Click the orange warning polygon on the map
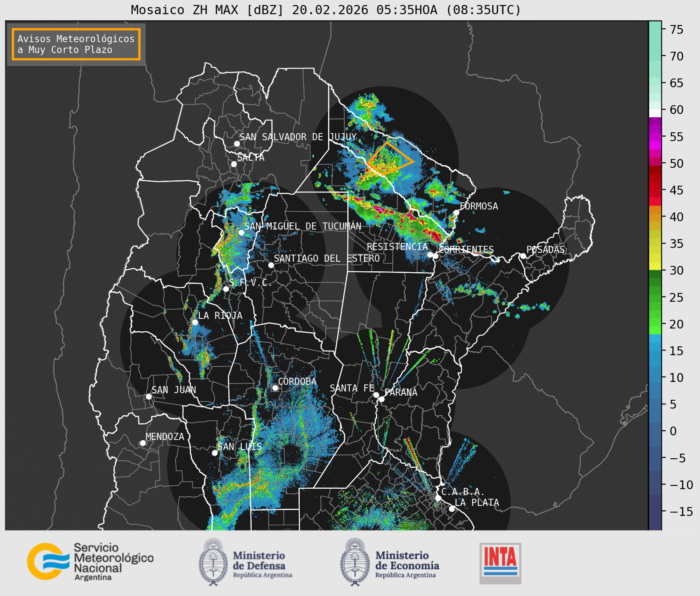This screenshot has width=700, height=596. point(390,158)
